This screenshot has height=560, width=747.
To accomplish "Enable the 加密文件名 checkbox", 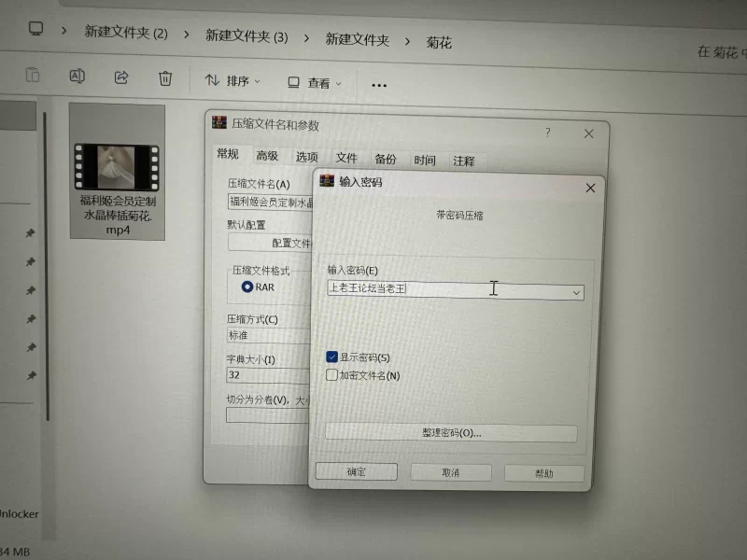I will click(332, 374).
